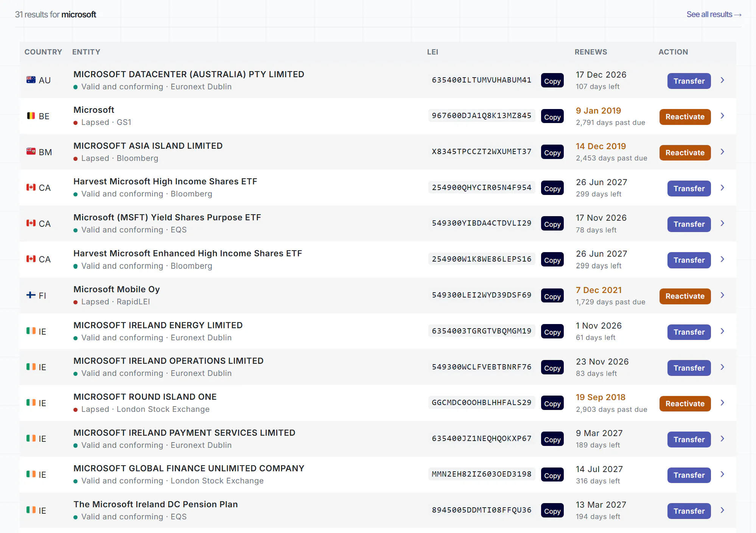Screen dimensions: 756x533
Task: Click Canadian flag beside Harvest Microsoft High Income
Action: click(x=31, y=187)
